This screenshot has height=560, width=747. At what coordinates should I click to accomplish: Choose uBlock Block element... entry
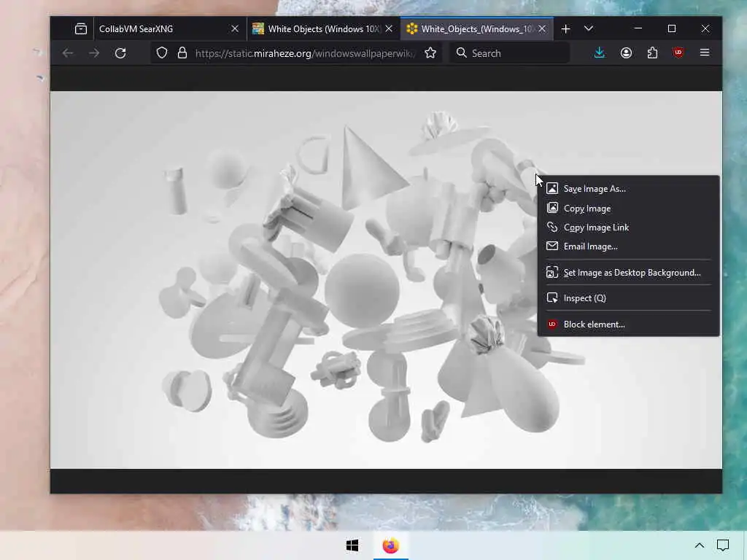[628, 324]
